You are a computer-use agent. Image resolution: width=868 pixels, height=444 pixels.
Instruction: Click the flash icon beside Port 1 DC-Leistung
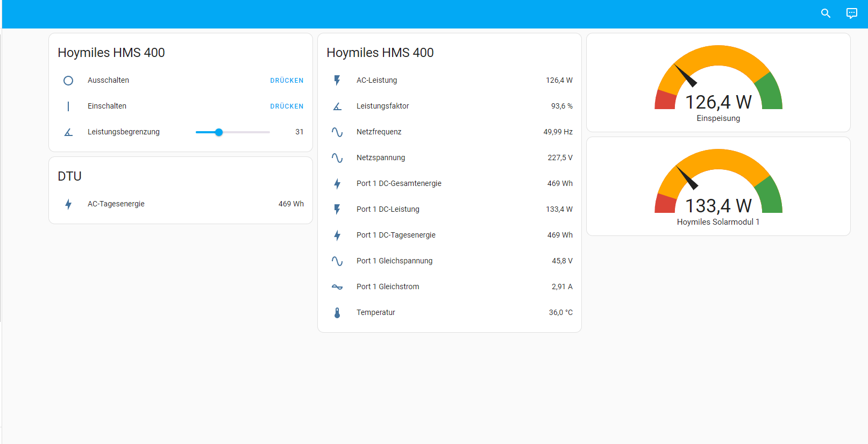pyautogui.click(x=337, y=210)
